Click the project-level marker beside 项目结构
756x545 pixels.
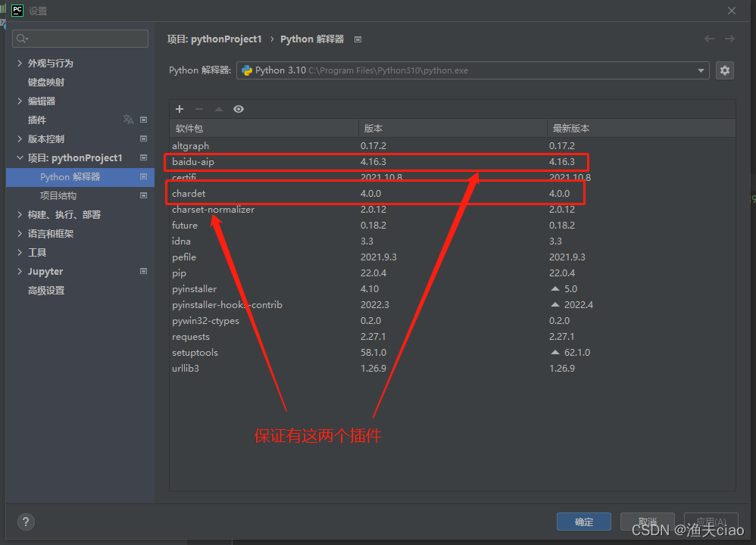tap(144, 195)
